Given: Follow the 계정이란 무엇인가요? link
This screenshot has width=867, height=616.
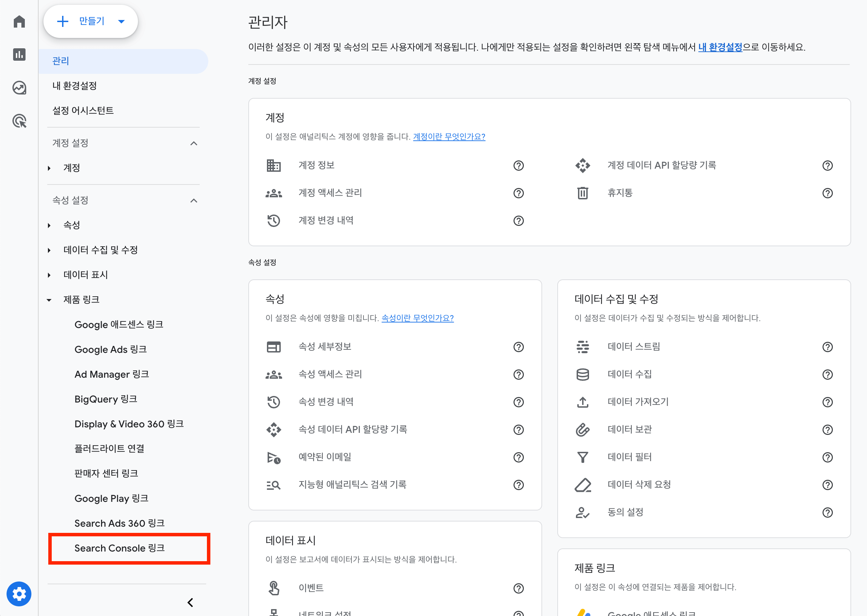Looking at the screenshot, I should coord(449,137).
